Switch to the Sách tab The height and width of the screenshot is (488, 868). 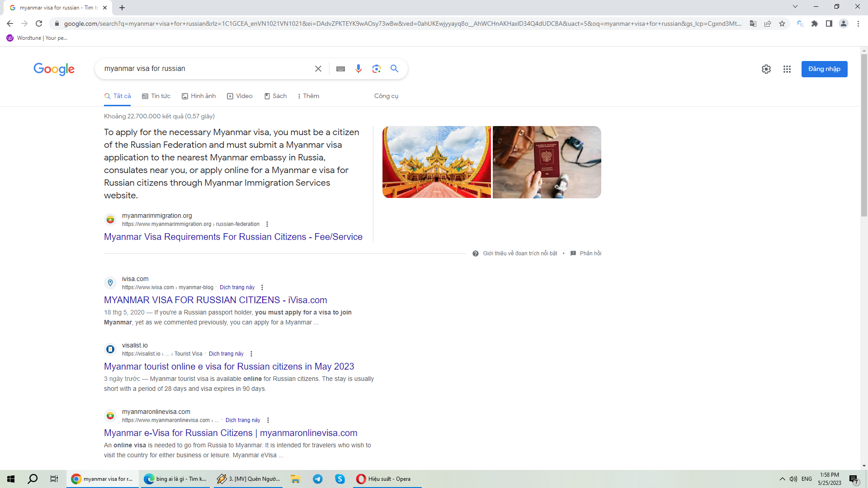(276, 96)
